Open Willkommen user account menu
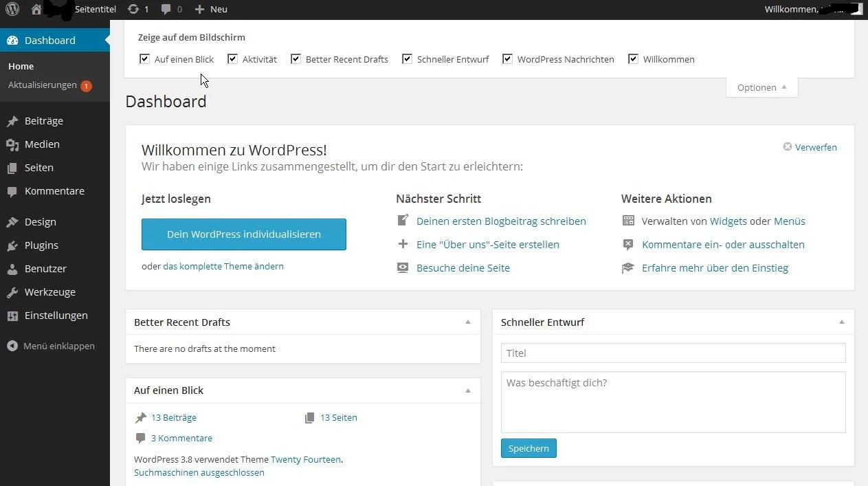This screenshot has height=486, width=868. tap(812, 9)
